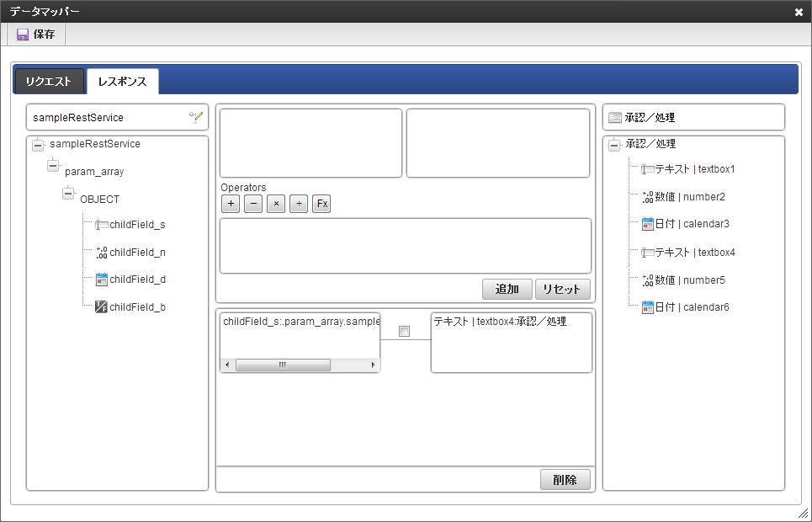Click the number icon of childField_n
Screen dimensions: 812x522
[x=102, y=253]
